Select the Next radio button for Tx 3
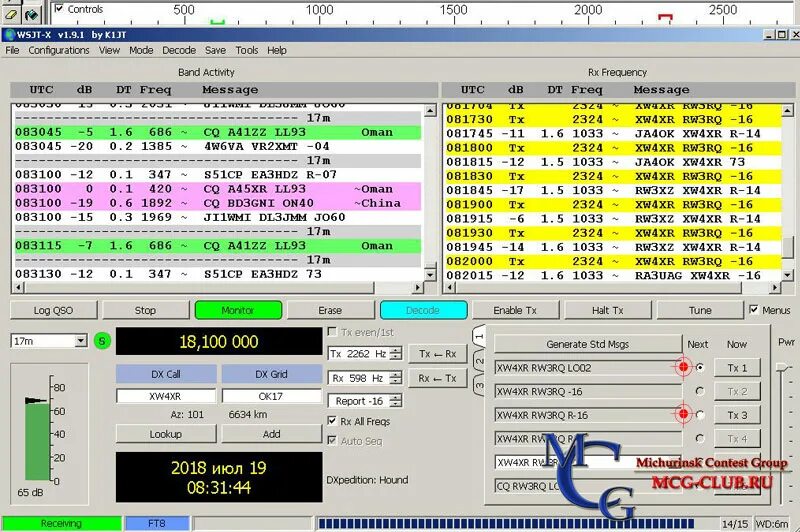Screen dimensions: 800x532 (699, 415)
